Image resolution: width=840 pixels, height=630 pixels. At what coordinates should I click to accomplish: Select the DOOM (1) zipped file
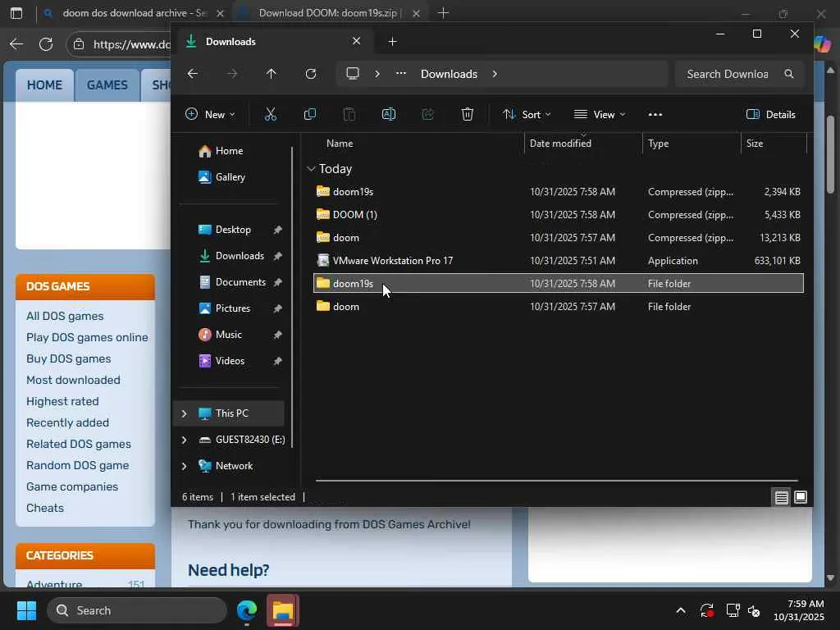(558, 214)
